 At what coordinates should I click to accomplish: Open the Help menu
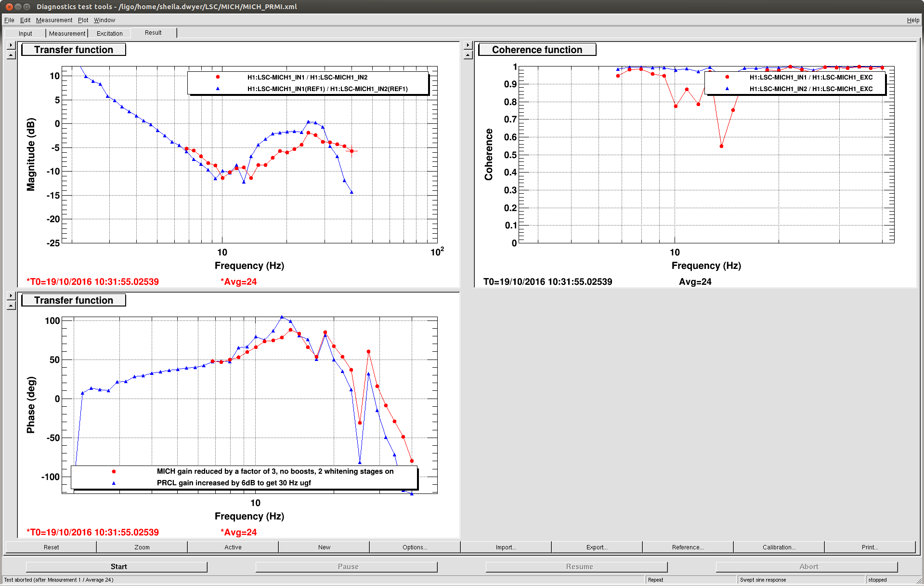click(x=913, y=20)
